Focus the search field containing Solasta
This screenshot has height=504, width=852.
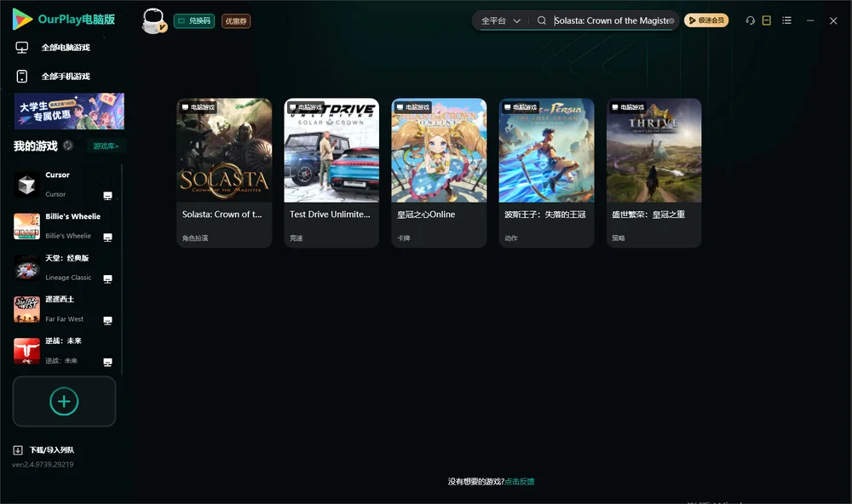click(x=610, y=20)
